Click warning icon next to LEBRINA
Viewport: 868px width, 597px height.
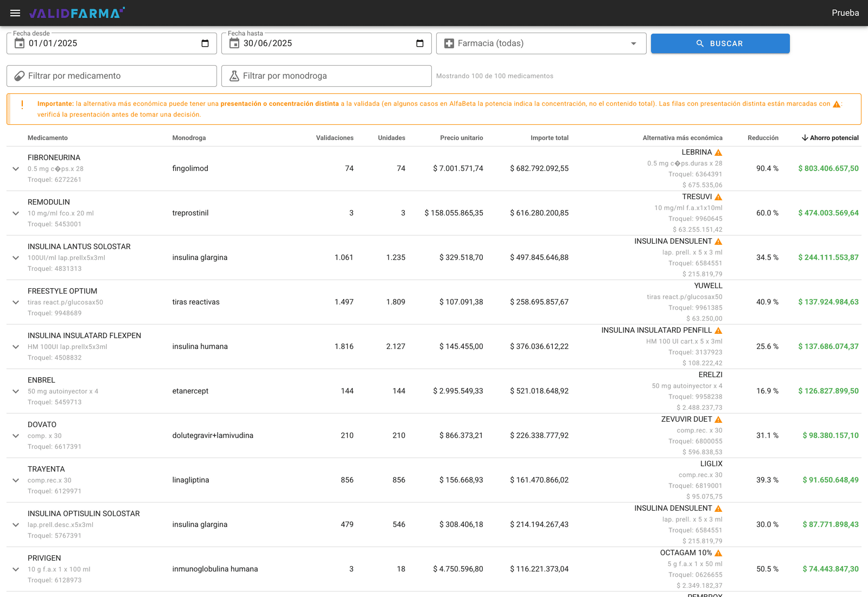(718, 153)
